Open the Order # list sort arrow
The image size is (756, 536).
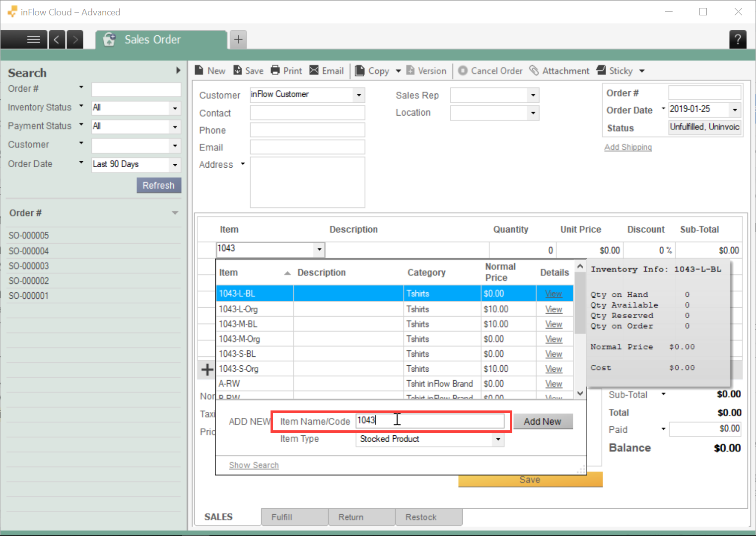pos(175,213)
